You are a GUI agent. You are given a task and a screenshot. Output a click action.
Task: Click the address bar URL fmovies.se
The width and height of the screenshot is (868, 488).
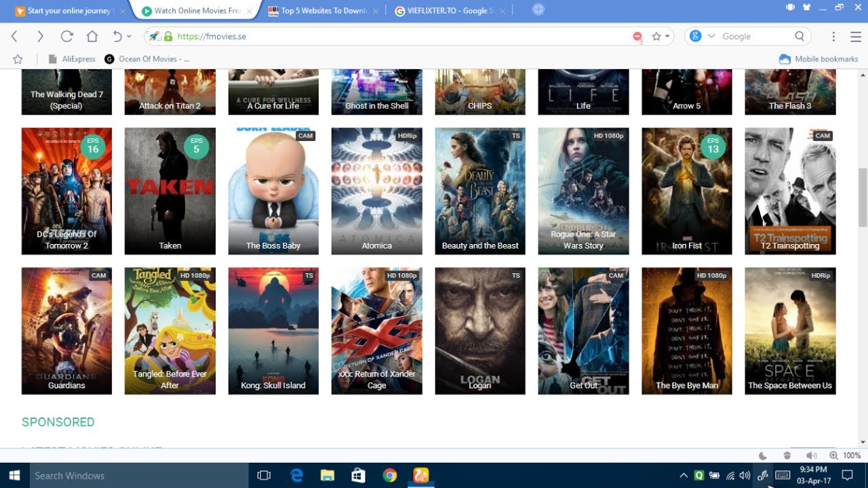pyautogui.click(x=212, y=37)
